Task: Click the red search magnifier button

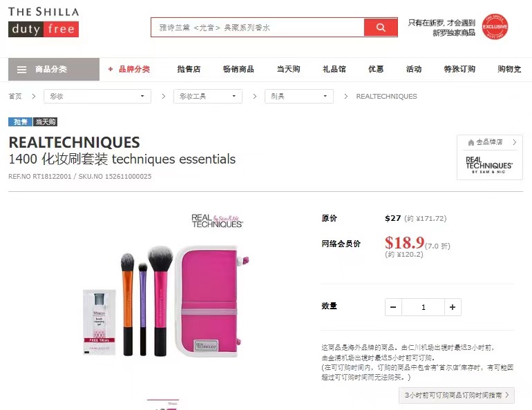Action: pos(380,28)
